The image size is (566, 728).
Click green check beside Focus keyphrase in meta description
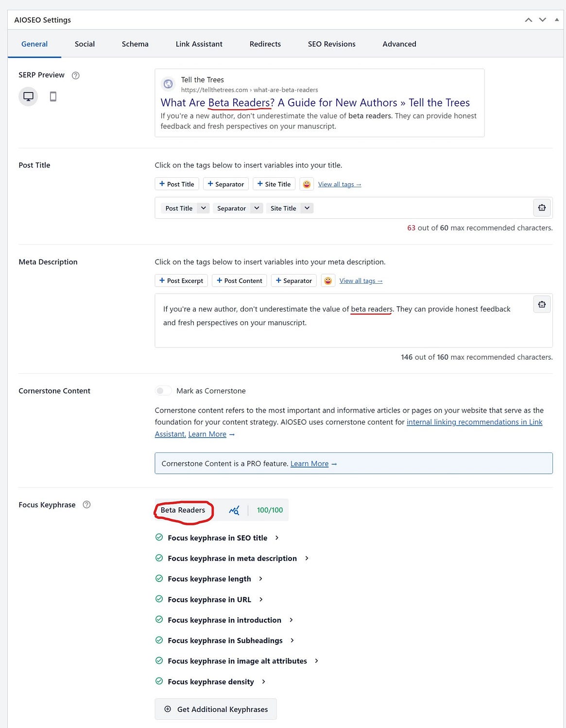(x=159, y=558)
